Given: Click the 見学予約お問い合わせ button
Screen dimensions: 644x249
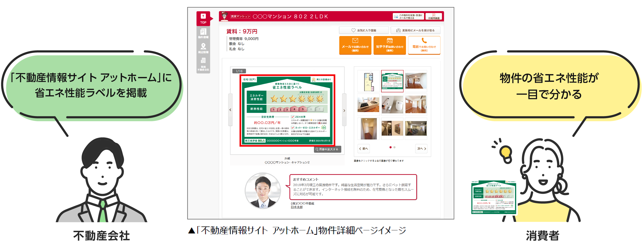Looking at the screenshot, I should click(390, 45).
